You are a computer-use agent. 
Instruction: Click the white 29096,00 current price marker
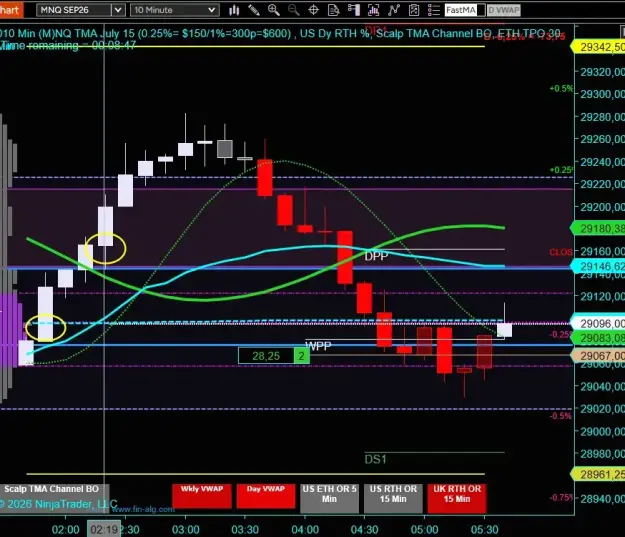coord(599,323)
